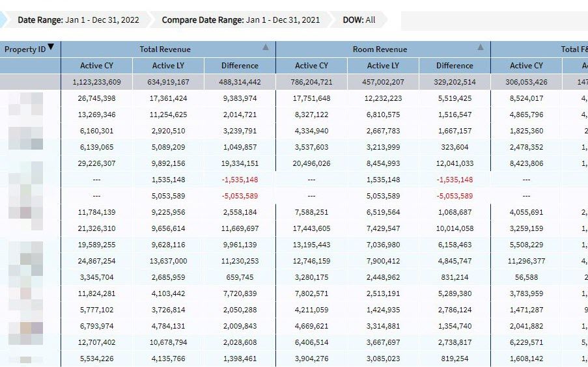Select the Room Revenue group header
This screenshot has width=588, height=367.
pos(380,49)
